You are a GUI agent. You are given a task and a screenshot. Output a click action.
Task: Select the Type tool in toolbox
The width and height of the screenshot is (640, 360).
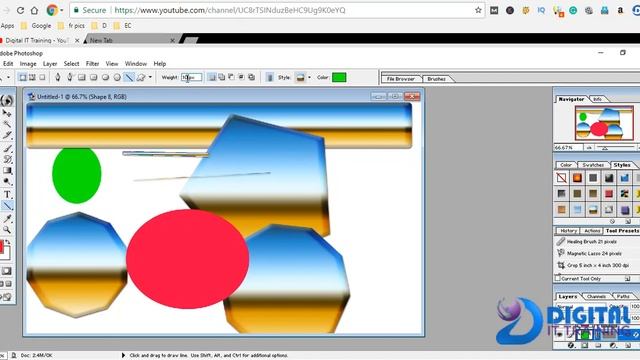click(x=7, y=194)
